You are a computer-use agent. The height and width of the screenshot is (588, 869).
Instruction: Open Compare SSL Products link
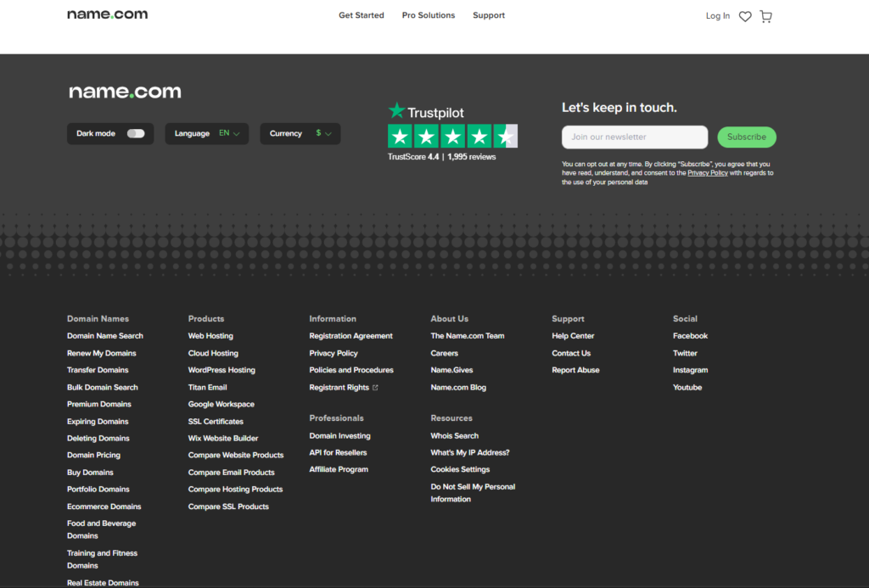228,507
